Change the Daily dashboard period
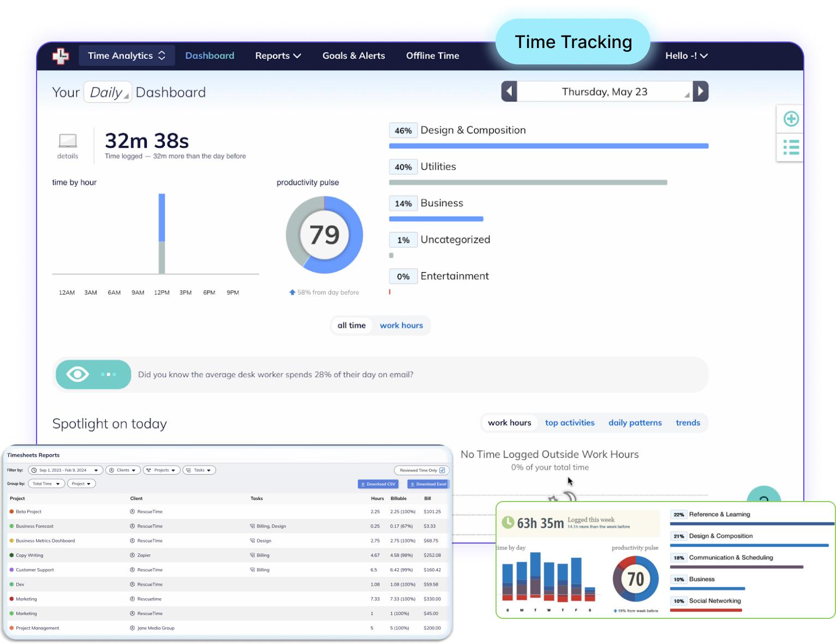 (x=108, y=92)
